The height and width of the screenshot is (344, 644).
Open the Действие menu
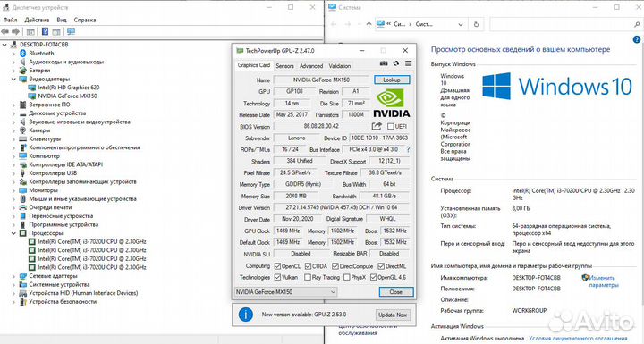click(x=37, y=20)
